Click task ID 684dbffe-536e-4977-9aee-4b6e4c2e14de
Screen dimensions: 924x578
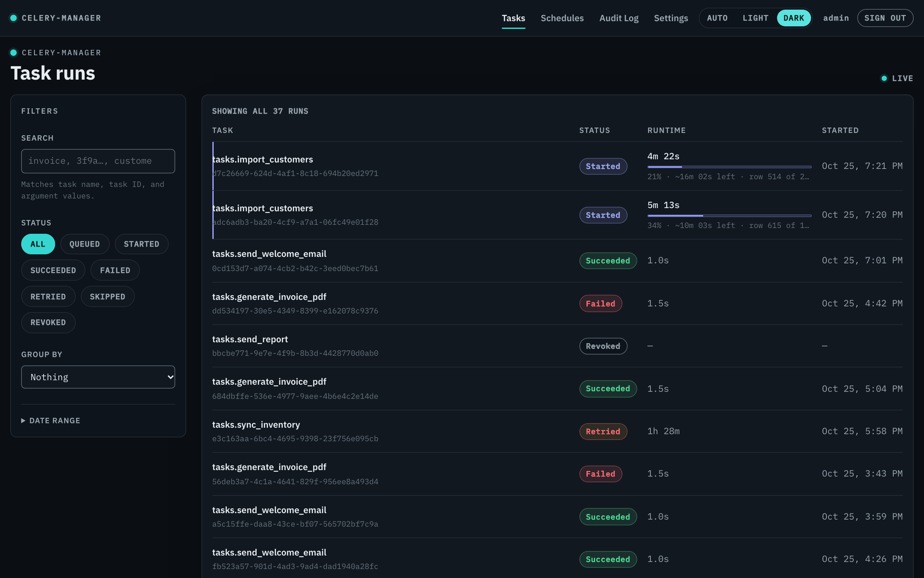coord(295,396)
